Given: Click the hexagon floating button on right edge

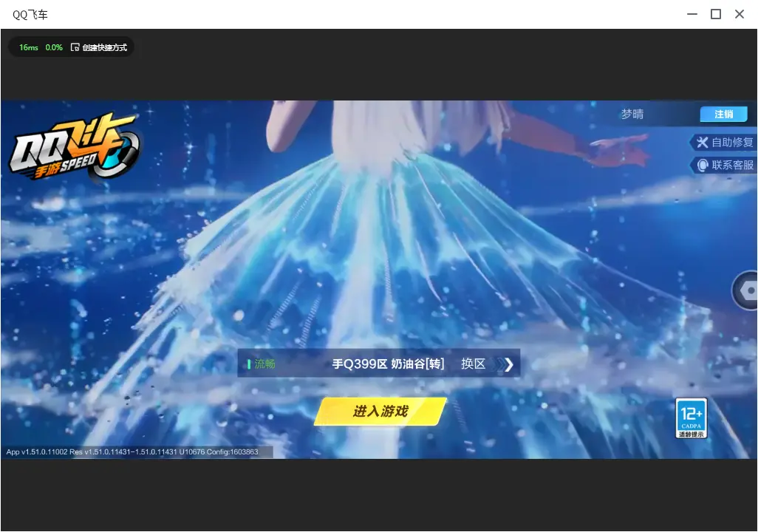Looking at the screenshot, I should click(746, 290).
